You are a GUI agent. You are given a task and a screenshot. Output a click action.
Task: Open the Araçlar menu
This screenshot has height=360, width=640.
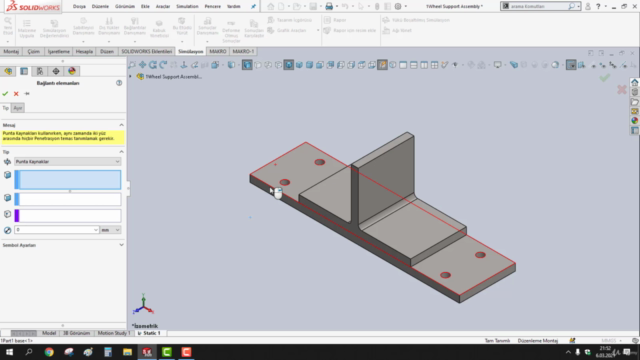[163, 7]
